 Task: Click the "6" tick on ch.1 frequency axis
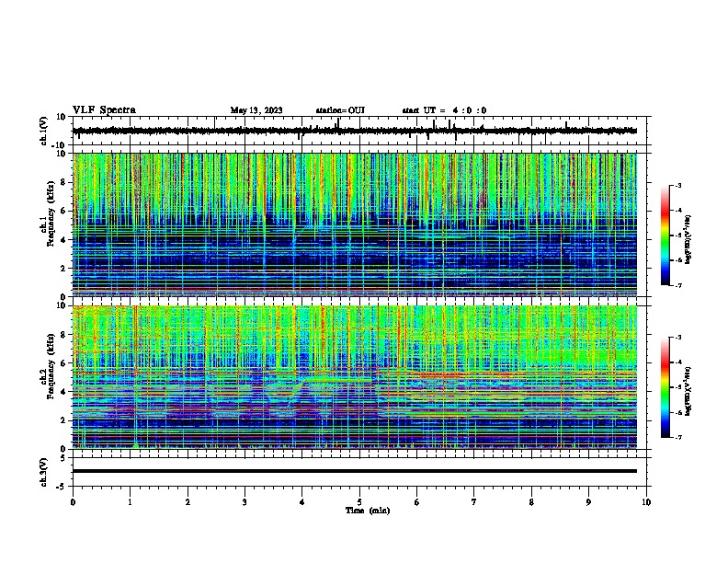(x=63, y=211)
